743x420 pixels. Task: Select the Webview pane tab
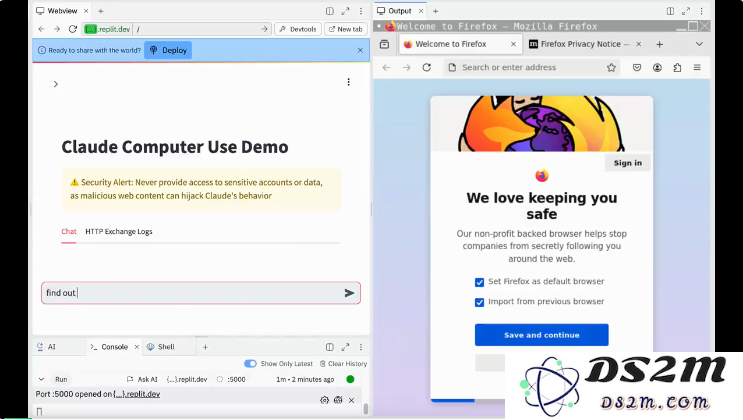pos(57,10)
